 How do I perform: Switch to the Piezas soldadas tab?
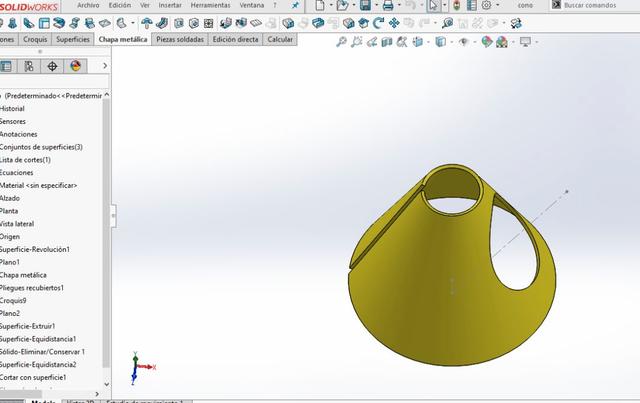pyautogui.click(x=180, y=39)
